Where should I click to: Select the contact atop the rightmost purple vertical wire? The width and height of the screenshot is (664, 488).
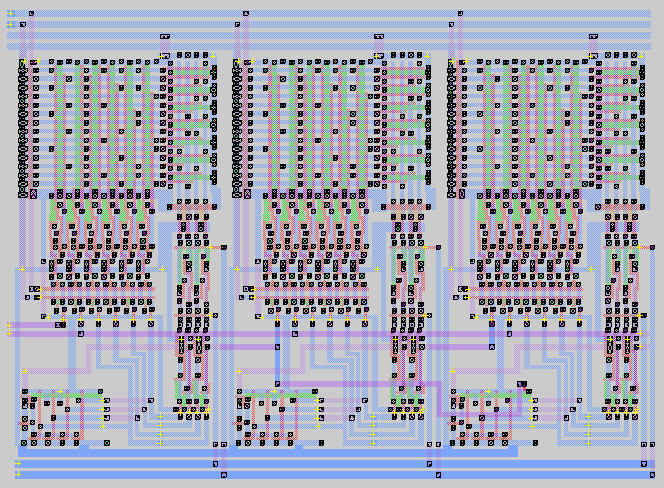(460, 14)
